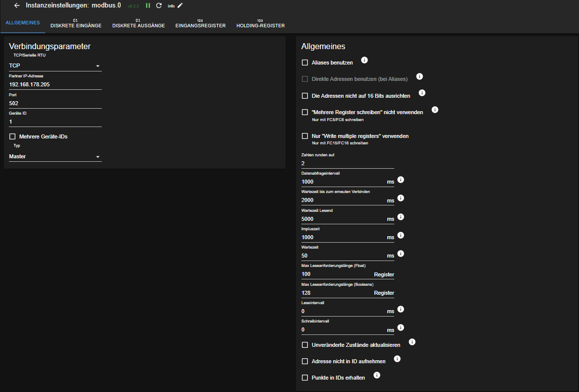Click the info label in header
The width and height of the screenshot is (579, 392).
click(171, 6)
